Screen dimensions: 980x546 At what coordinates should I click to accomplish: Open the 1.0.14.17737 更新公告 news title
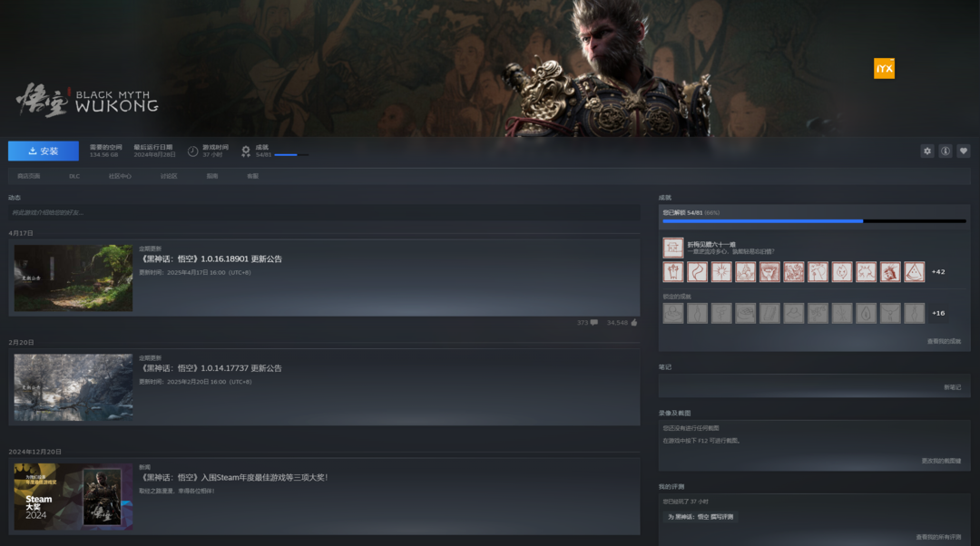(211, 368)
